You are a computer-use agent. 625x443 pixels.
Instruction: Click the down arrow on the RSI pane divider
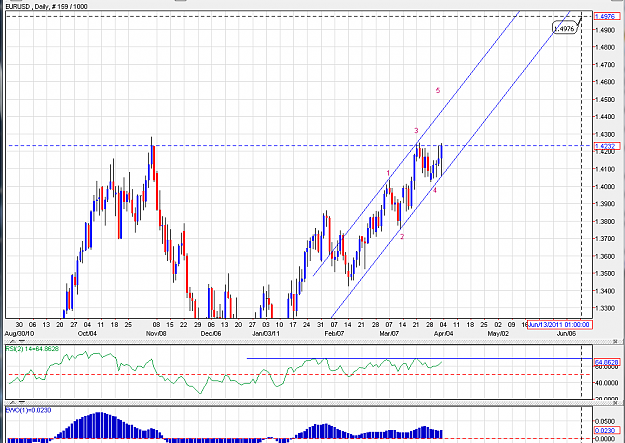tap(22, 341)
